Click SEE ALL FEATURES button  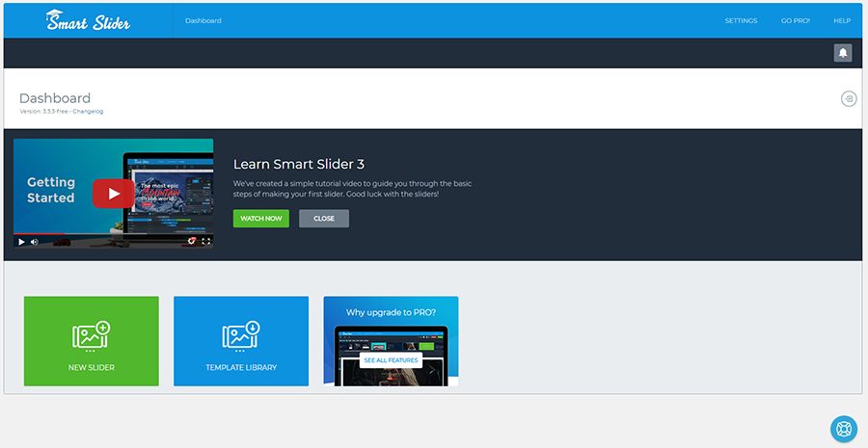[x=391, y=360]
